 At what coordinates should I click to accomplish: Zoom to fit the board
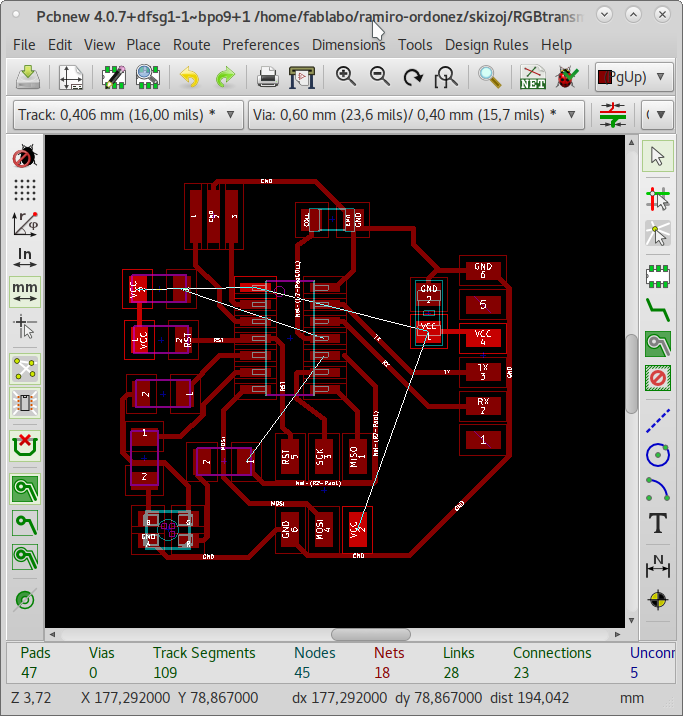click(446, 77)
